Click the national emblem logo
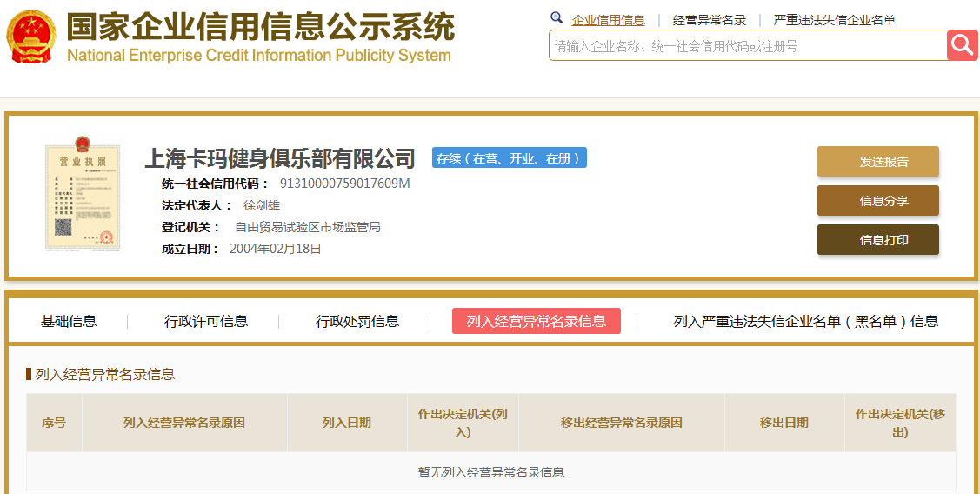The height and width of the screenshot is (494, 980). pos(30,37)
